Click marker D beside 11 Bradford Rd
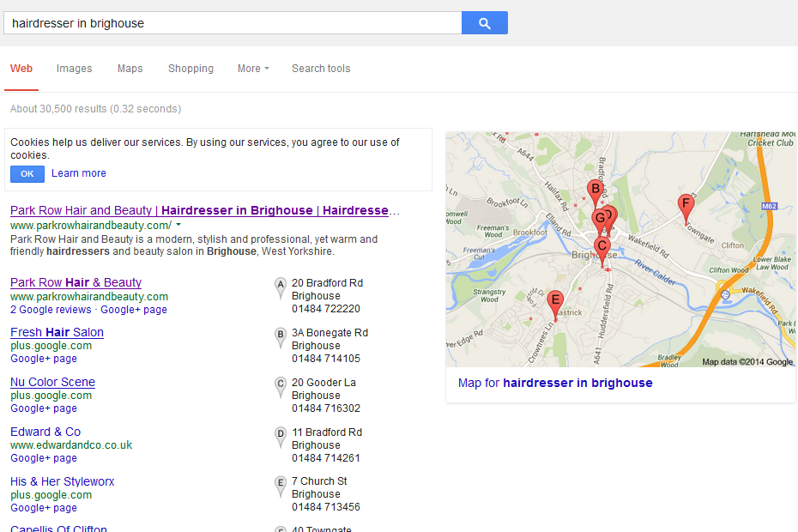Image resolution: width=798 pixels, height=532 pixels. coord(280,438)
